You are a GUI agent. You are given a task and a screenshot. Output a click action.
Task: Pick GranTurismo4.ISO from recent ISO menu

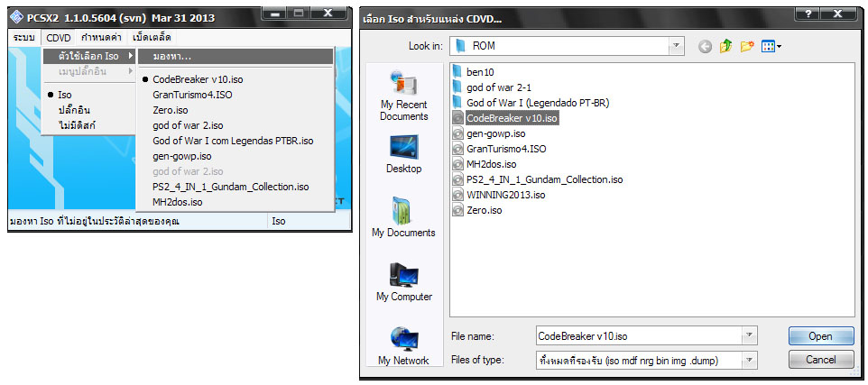click(x=235, y=96)
